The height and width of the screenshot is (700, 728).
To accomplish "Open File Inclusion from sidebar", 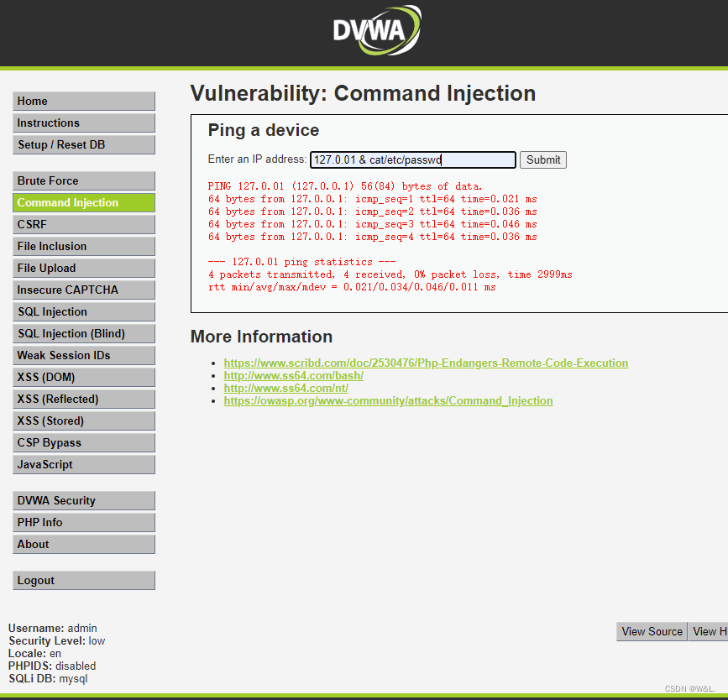I will click(x=84, y=247).
